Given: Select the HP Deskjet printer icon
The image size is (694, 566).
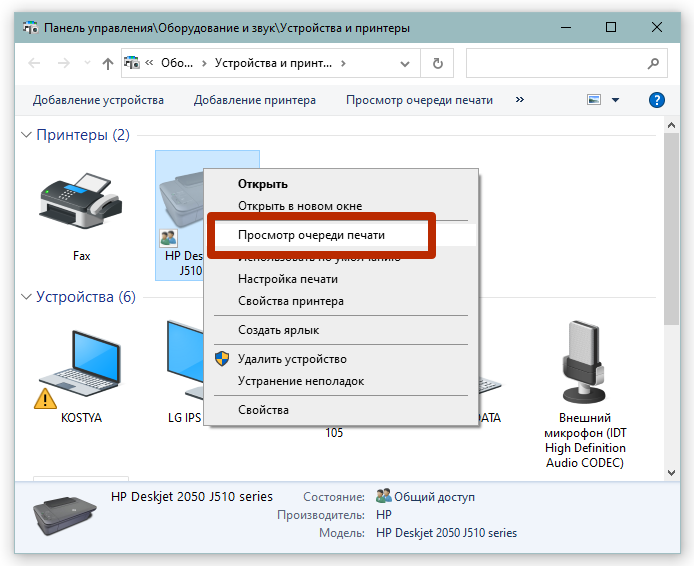Looking at the screenshot, I should point(181,199).
